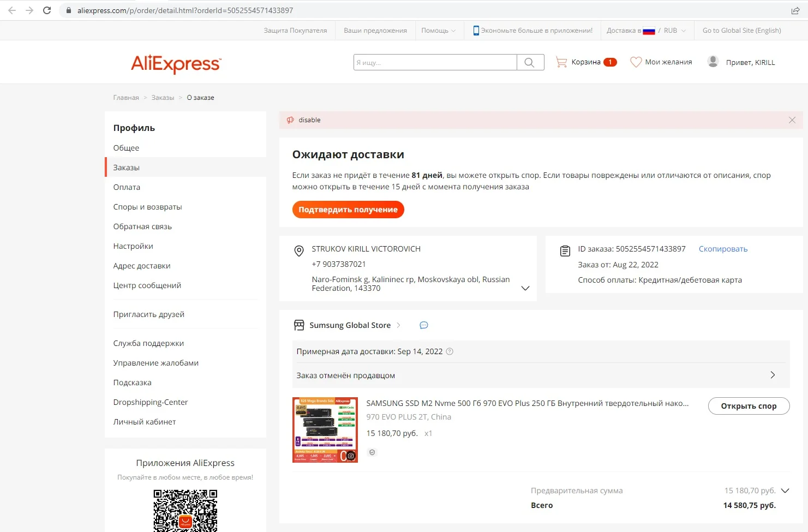Click the AliExpress app QR code
Image resolution: width=808 pixels, height=532 pixels.
click(185, 511)
